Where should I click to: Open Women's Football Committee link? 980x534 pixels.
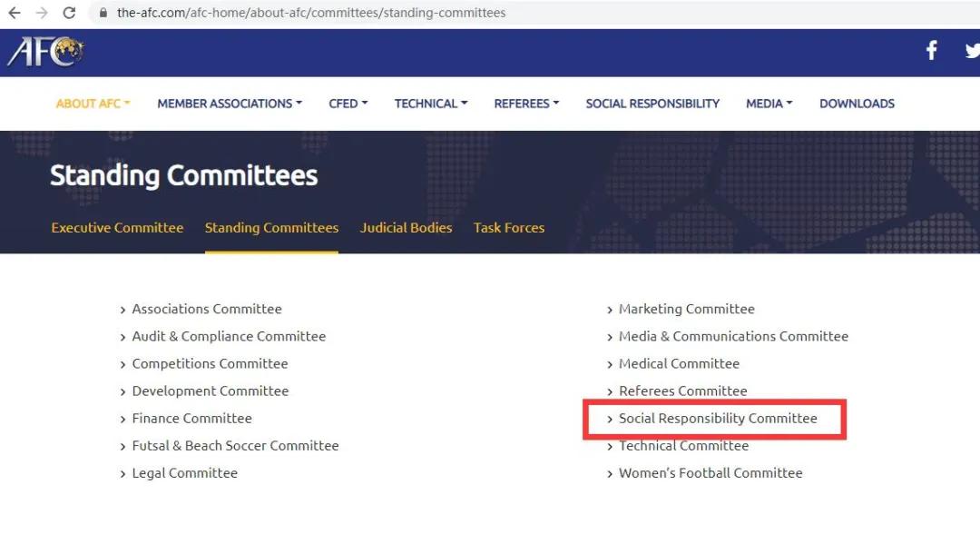[710, 473]
